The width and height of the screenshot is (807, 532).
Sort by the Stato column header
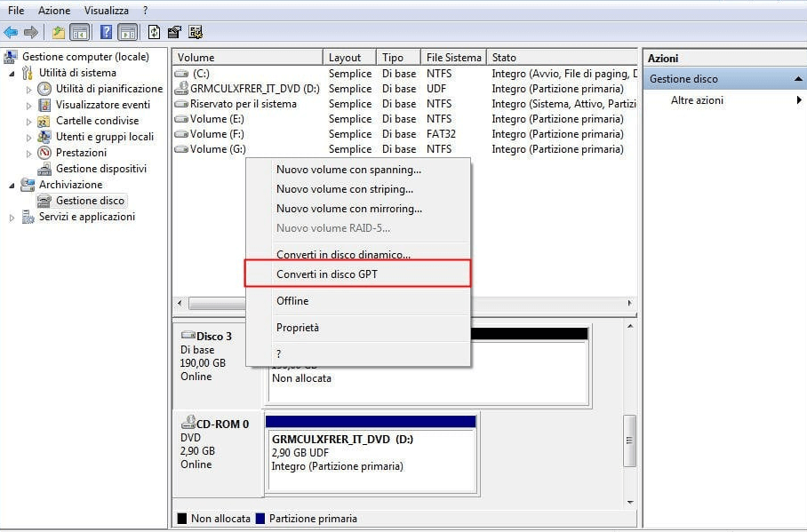[x=562, y=57]
